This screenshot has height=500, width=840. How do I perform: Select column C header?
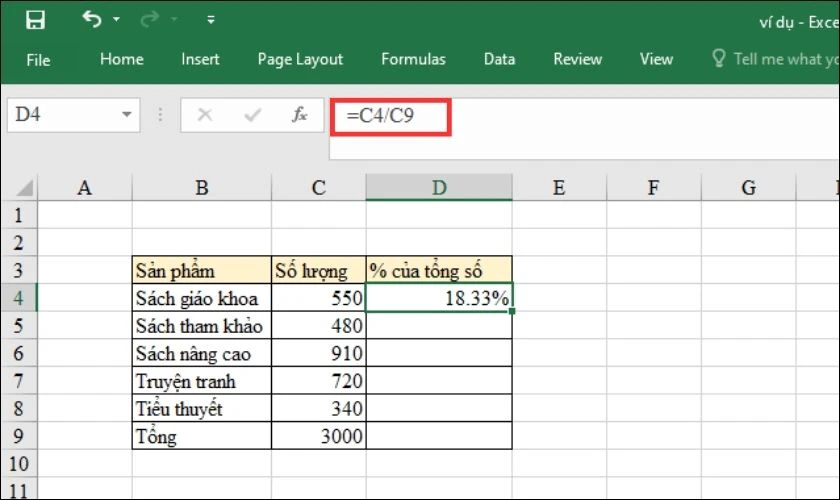pyautogui.click(x=319, y=188)
